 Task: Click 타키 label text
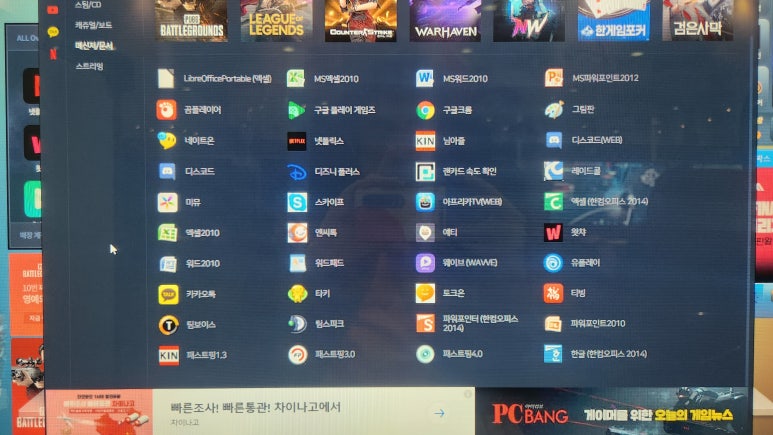point(322,293)
